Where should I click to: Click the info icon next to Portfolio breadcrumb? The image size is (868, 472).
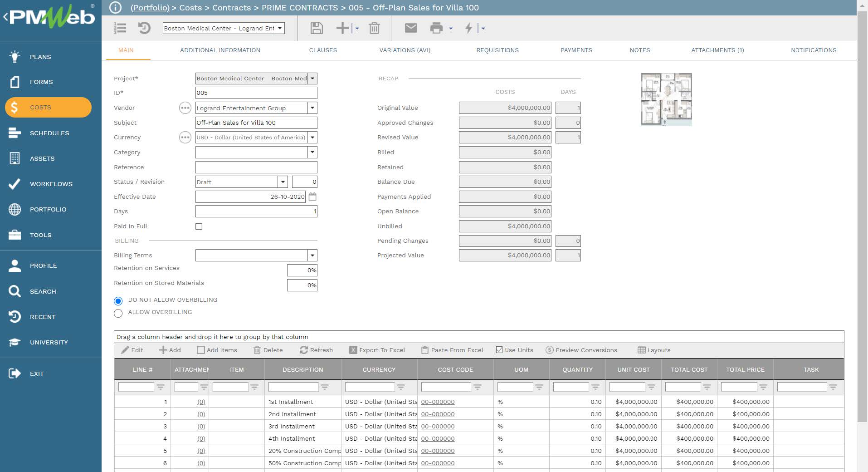coord(116,7)
